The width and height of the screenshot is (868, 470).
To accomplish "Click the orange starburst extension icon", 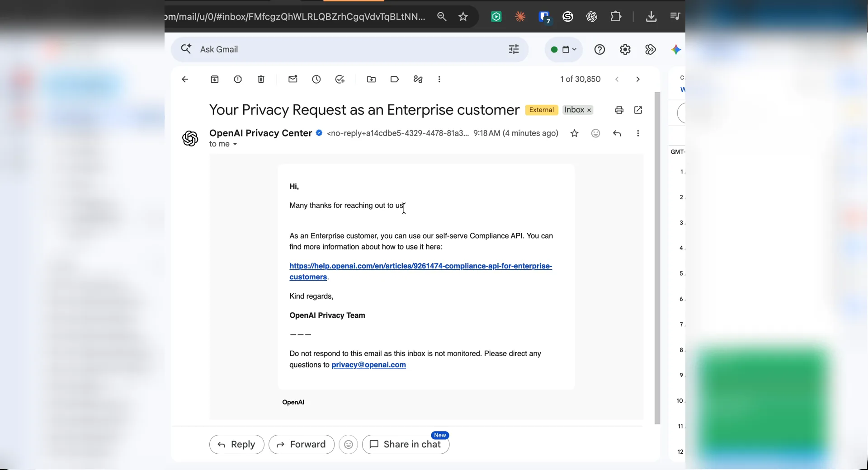I will tap(520, 17).
